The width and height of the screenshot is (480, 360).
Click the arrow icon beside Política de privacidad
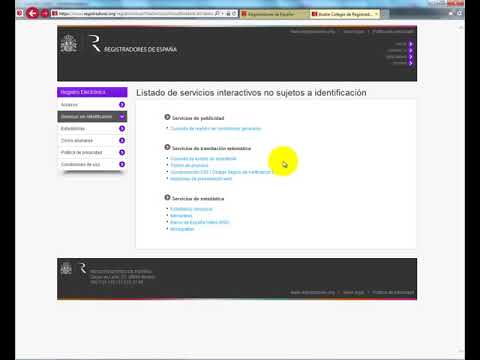click(122, 152)
